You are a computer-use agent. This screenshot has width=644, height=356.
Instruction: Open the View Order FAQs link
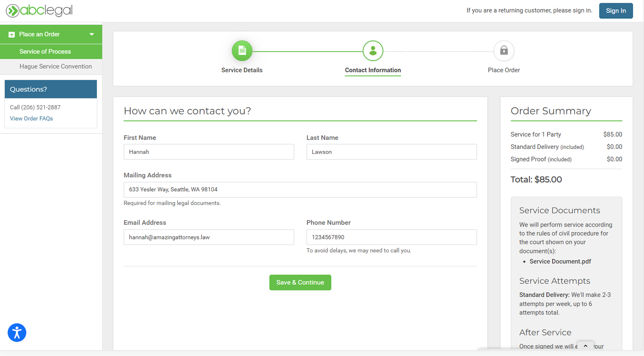(x=31, y=119)
